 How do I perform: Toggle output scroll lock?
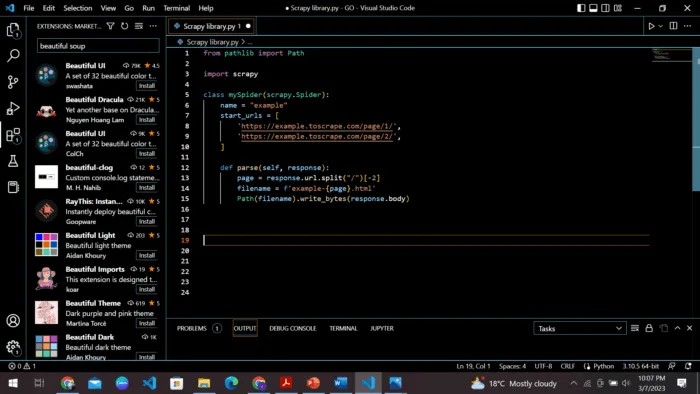pyautogui.click(x=649, y=328)
